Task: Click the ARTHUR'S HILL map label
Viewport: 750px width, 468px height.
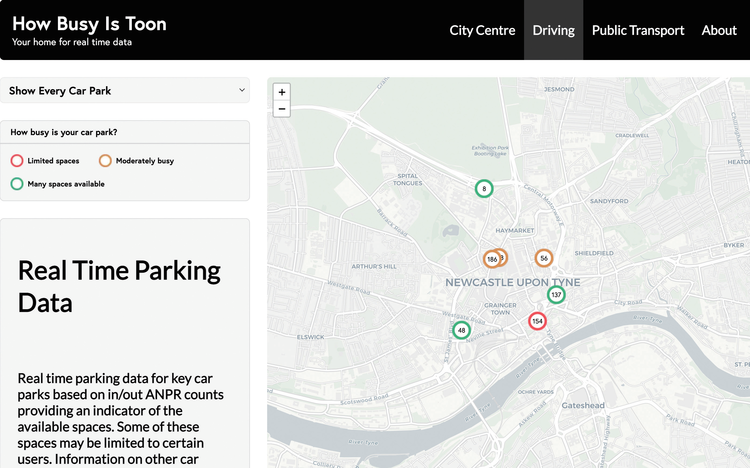Action: pos(374,267)
